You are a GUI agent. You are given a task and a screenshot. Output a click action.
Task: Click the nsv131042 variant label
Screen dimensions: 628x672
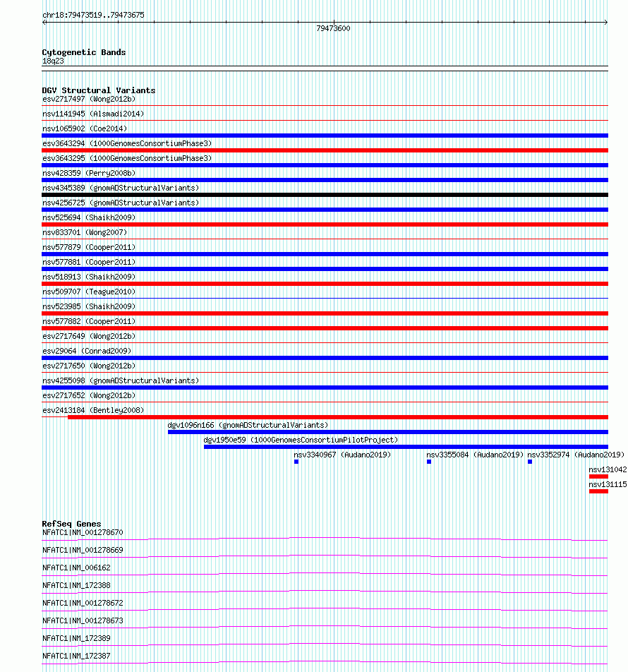[x=608, y=469]
